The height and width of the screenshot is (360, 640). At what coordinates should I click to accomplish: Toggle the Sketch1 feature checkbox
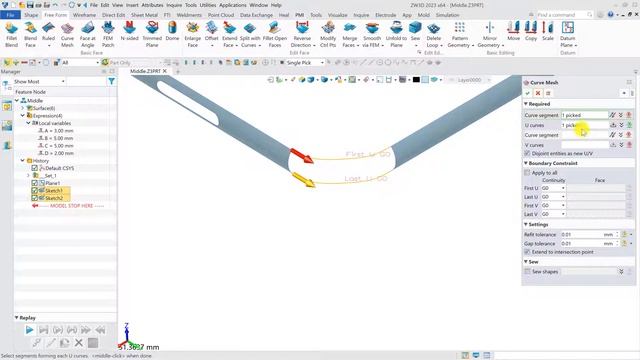[x=35, y=191]
